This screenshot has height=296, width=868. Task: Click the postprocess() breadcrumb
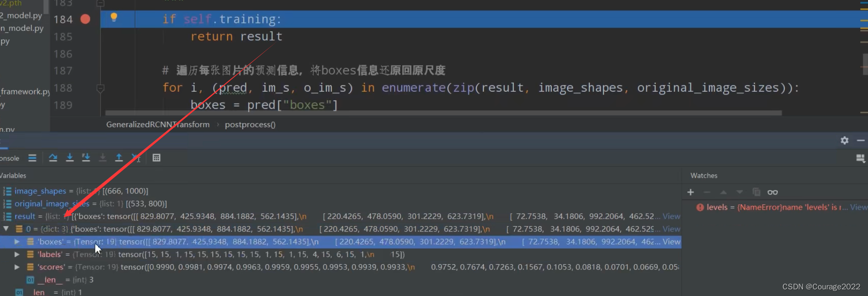[x=250, y=124]
